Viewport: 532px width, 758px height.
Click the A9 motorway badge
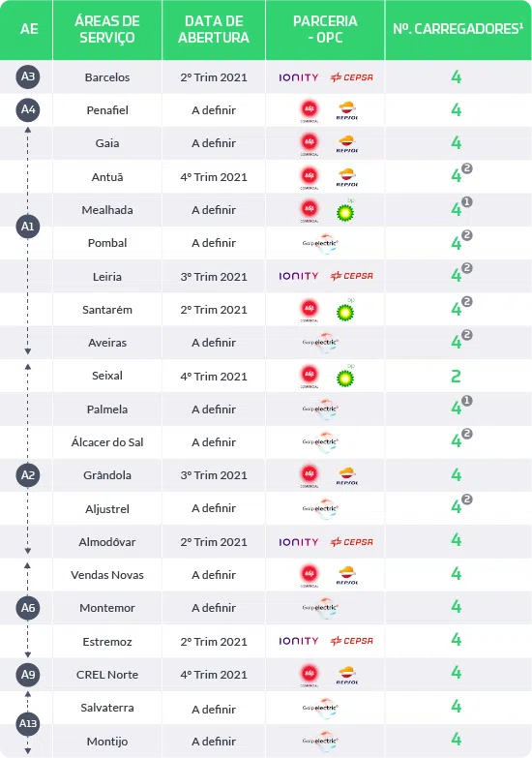pyautogui.click(x=27, y=675)
